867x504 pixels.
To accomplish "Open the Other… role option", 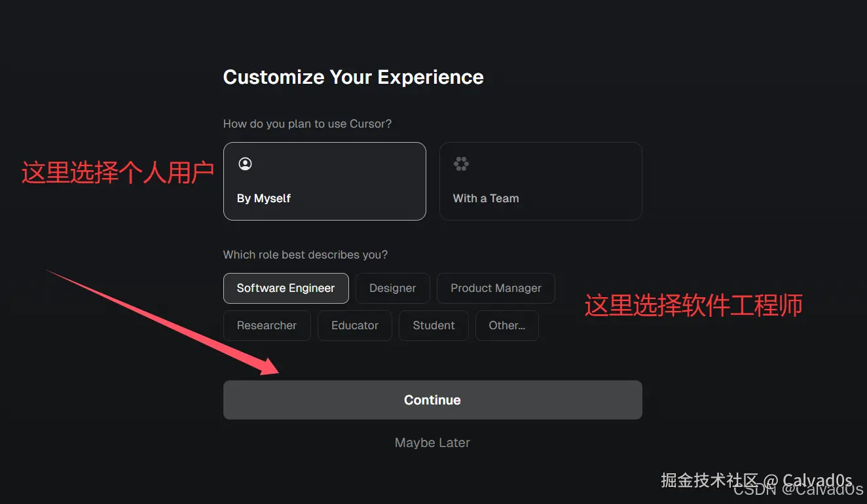I will [507, 325].
